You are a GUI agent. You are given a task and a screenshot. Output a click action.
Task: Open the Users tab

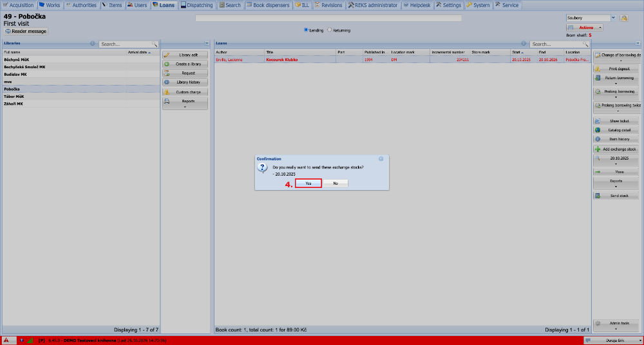[137, 5]
